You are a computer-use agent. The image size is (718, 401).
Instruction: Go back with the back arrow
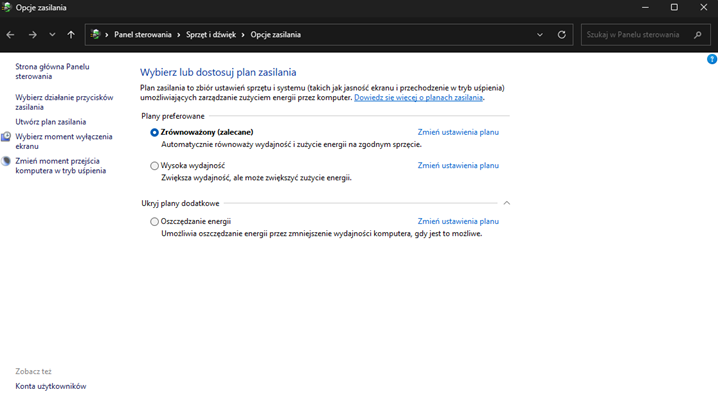pyautogui.click(x=11, y=35)
